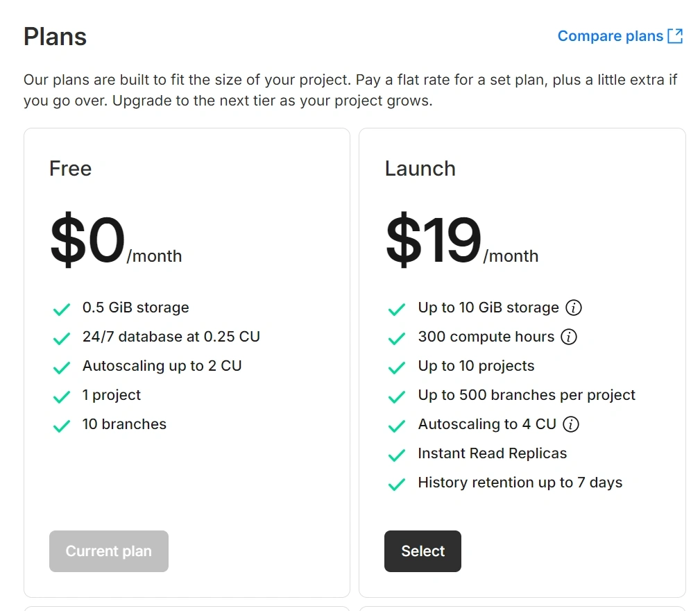700x611 pixels.
Task: Click the Launch plan title
Action: click(420, 169)
